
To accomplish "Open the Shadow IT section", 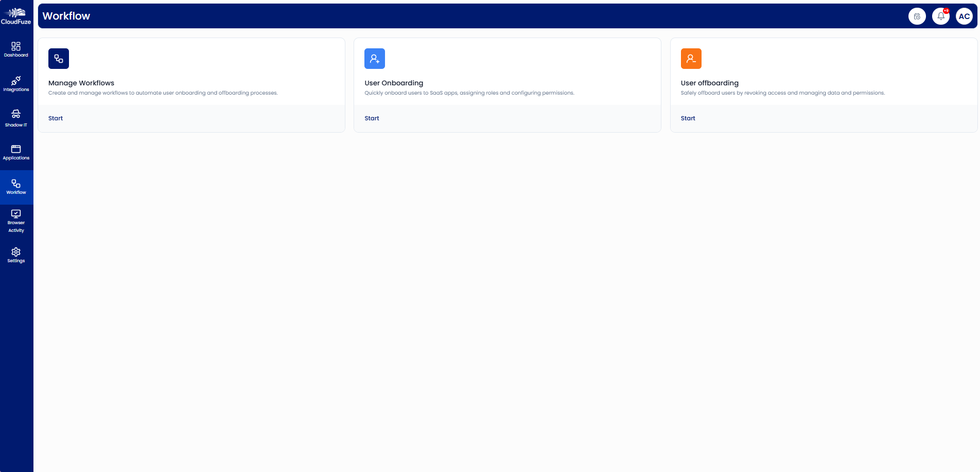I will (x=16, y=116).
